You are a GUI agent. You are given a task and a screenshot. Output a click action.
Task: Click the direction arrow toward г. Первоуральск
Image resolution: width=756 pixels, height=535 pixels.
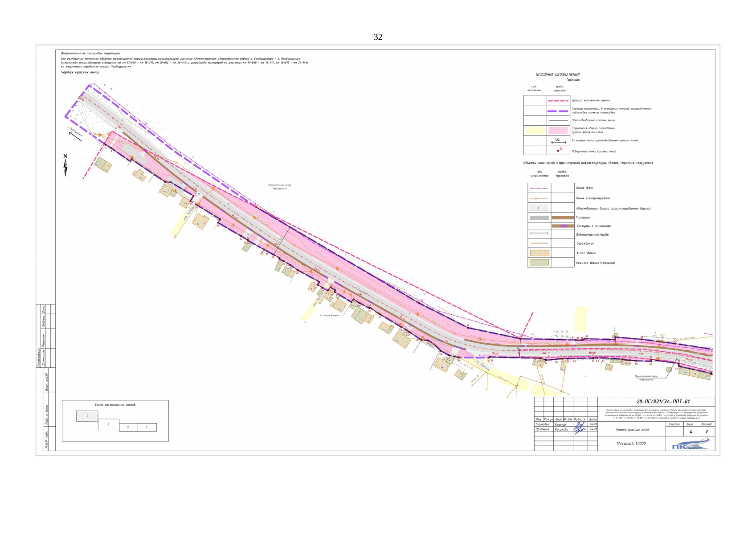[75, 136]
